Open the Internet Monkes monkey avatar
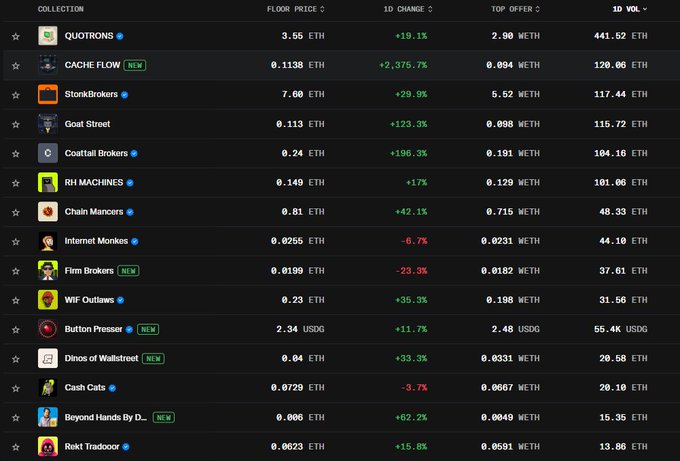Screen dimensions: 680x461 click(48, 241)
